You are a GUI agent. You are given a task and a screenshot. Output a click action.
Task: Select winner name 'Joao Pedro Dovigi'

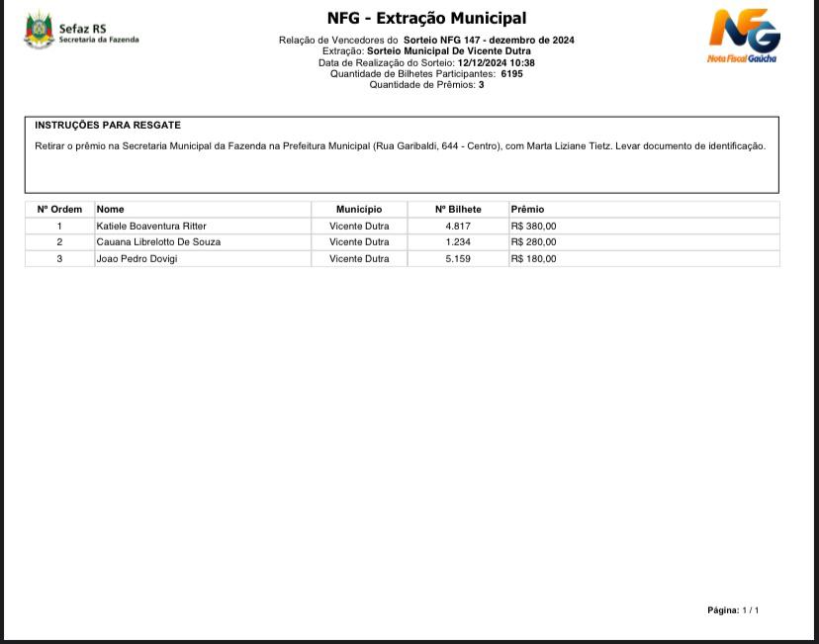point(136,258)
